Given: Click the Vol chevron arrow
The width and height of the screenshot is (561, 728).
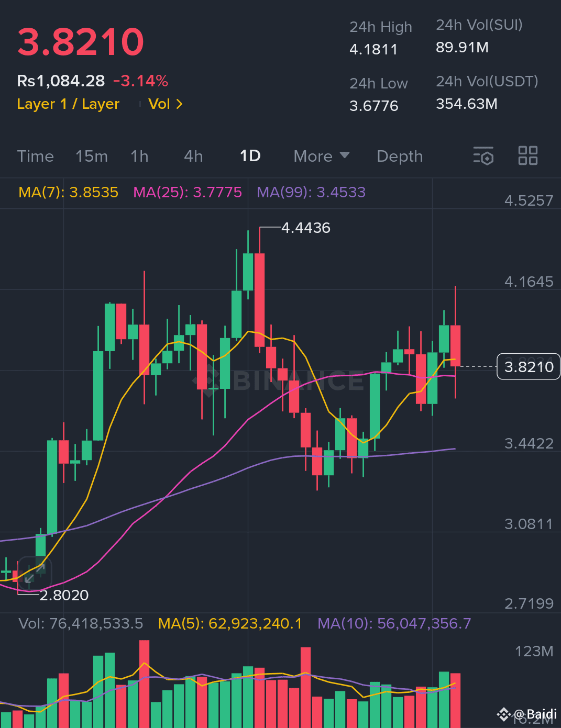Looking at the screenshot, I should click(180, 104).
